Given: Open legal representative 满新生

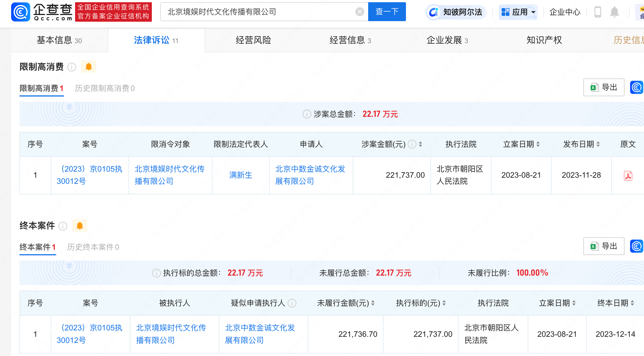Looking at the screenshot, I should point(241,175).
